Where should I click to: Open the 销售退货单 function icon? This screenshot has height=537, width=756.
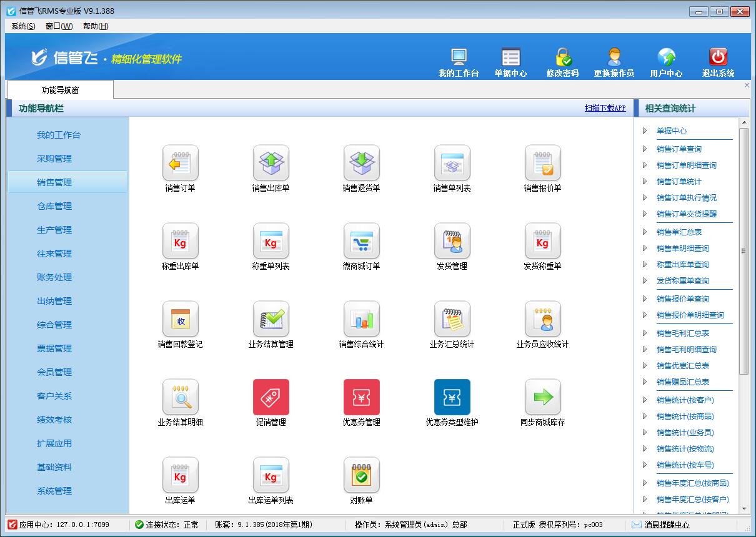pyautogui.click(x=361, y=164)
